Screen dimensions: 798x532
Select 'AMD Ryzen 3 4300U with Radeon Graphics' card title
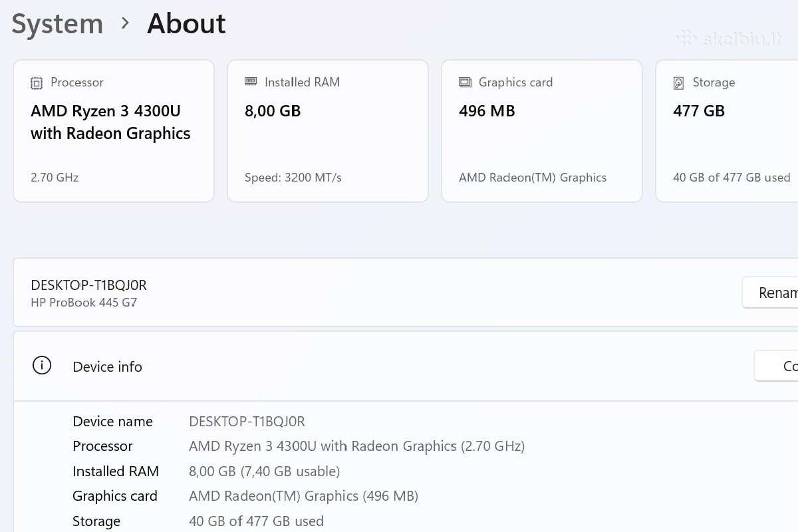(x=110, y=122)
